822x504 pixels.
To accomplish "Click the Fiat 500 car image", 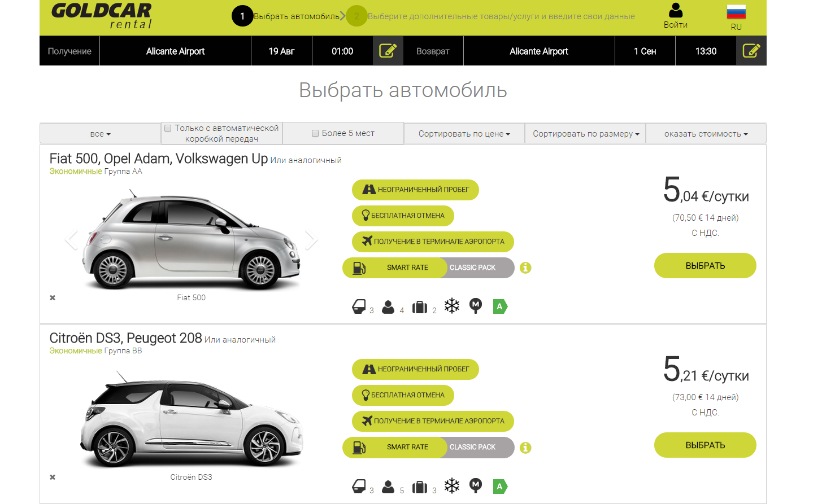I will (x=191, y=240).
